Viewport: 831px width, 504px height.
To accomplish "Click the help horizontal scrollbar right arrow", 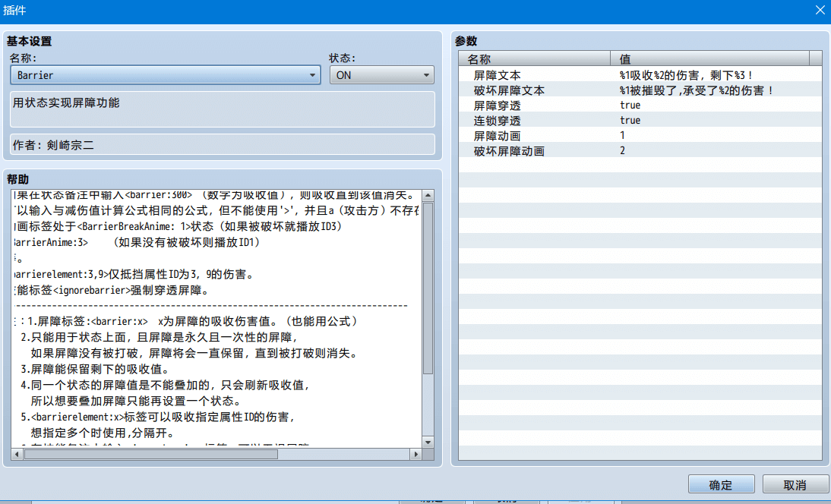I will point(416,454).
